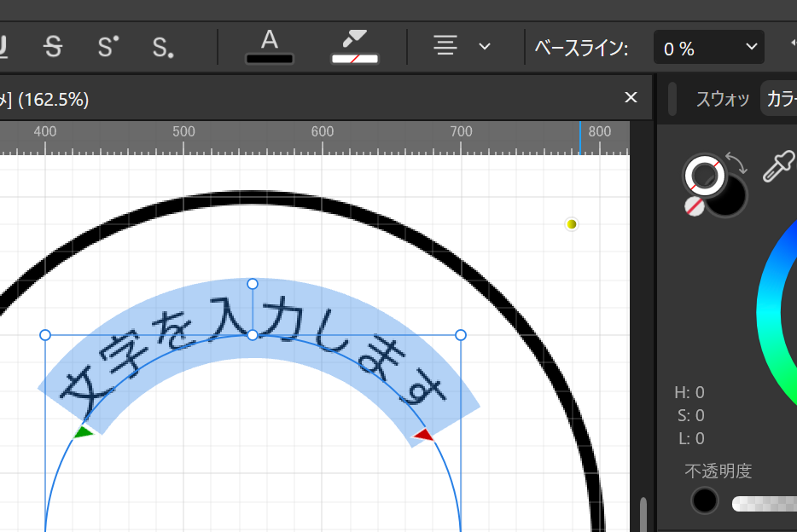797x532 pixels.
Task: Toggle underline formatting
Action: [3, 47]
